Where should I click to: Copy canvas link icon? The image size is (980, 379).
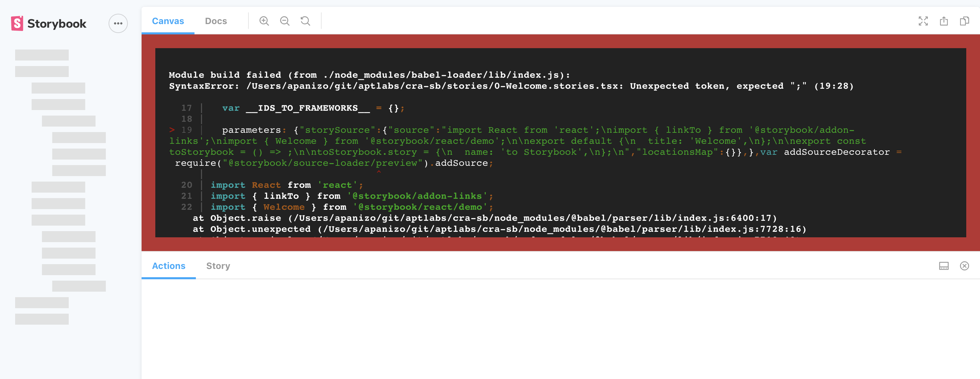964,21
